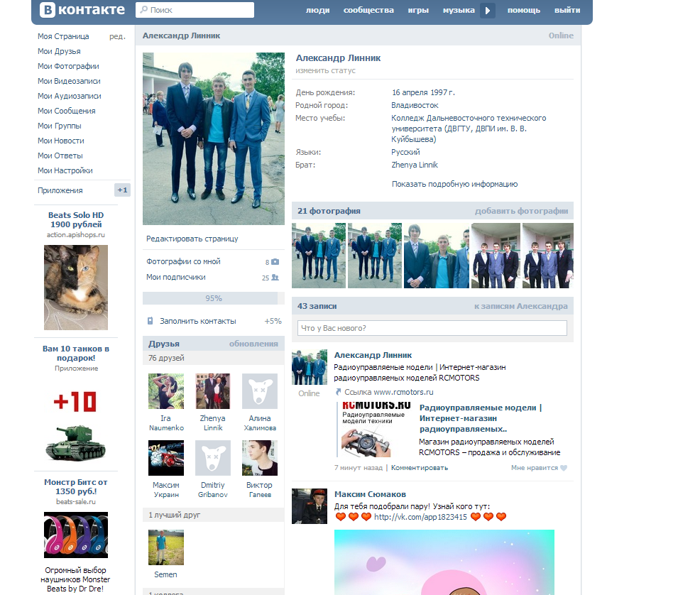Open Мои Сообщения

point(67,111)
